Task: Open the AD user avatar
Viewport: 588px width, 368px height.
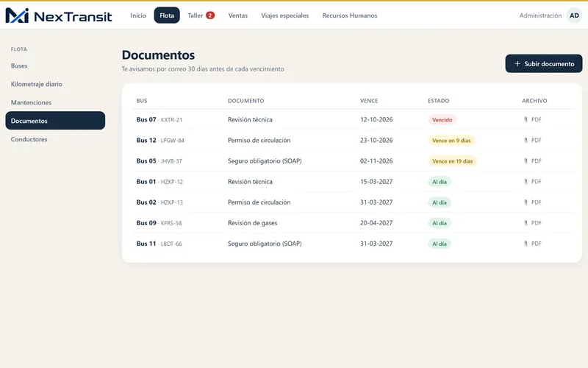Action: (574, 15)
